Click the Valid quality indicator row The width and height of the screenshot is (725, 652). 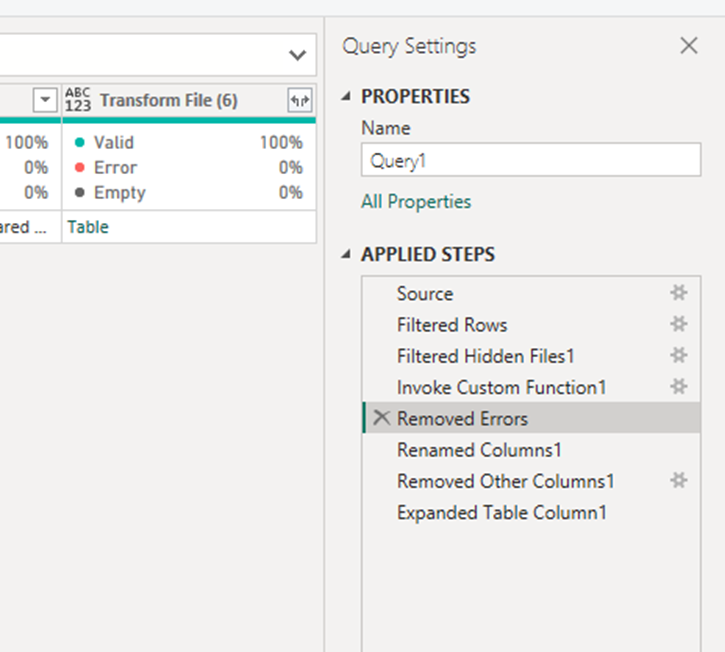click(189, 142)
